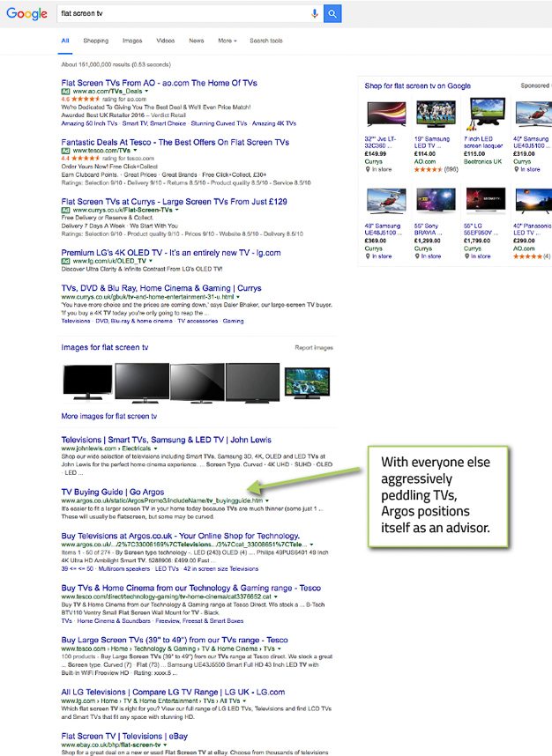Expand arrow next to currys.co.uk/Flat-Screen-TVs URL
Image resolution: width=552 pixels, height=756 pixels.
pos(176,210)
